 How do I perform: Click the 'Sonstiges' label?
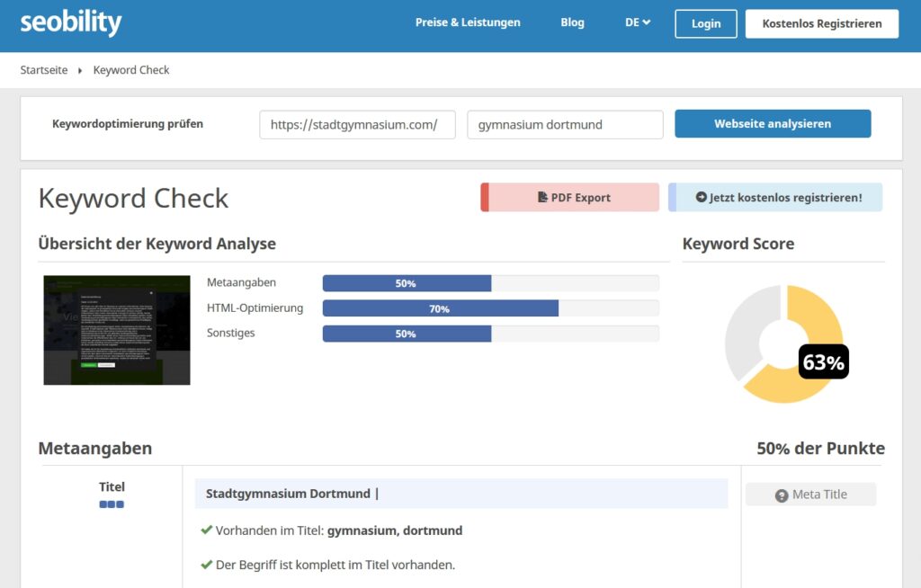pyautogui.click(x=231, y=333)
